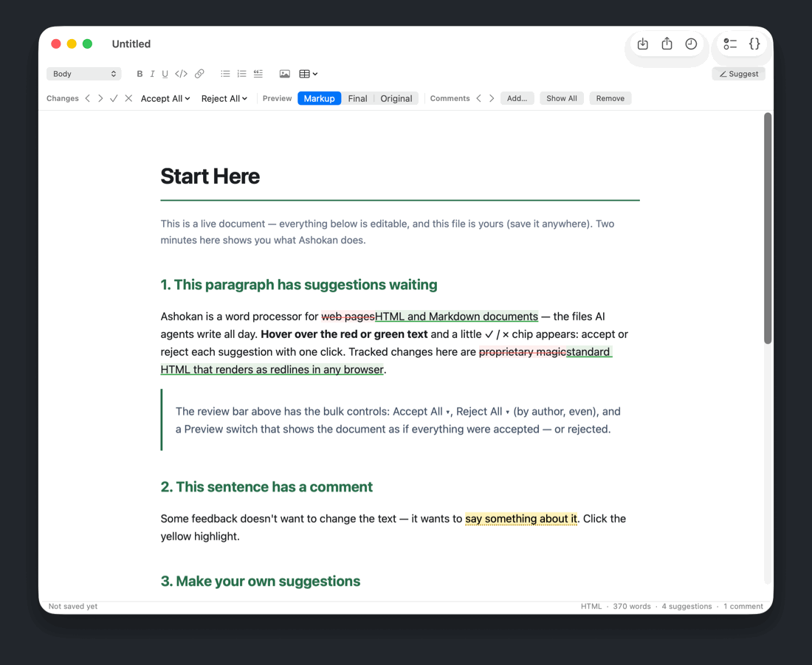
Task: Switch preview to Final
Action: [x=357, y=98]
